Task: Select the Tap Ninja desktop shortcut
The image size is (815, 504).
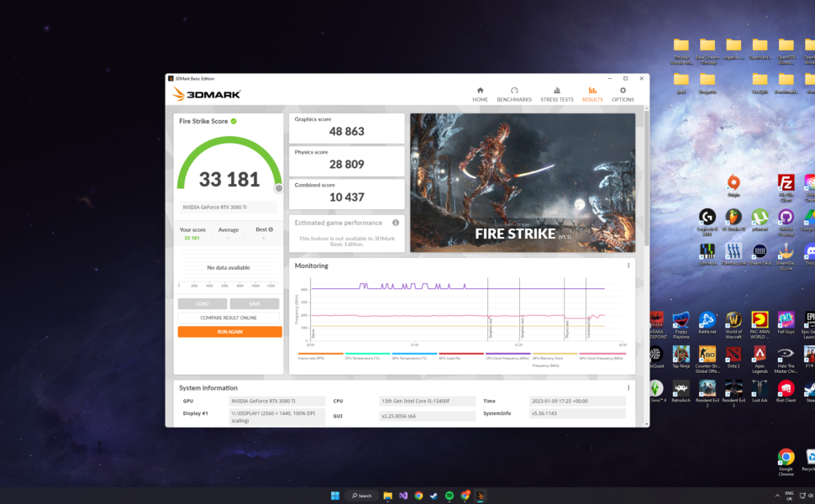Action: (681, 357)
